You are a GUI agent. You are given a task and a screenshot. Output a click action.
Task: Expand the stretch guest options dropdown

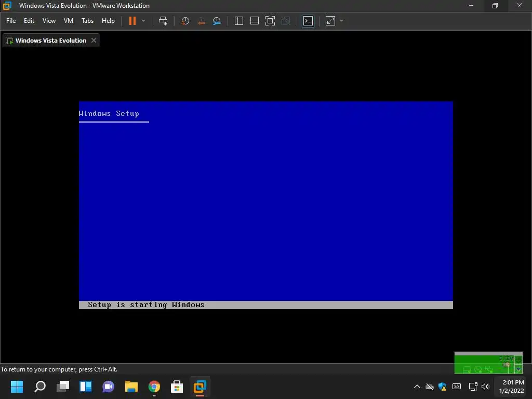pos(341,21)
